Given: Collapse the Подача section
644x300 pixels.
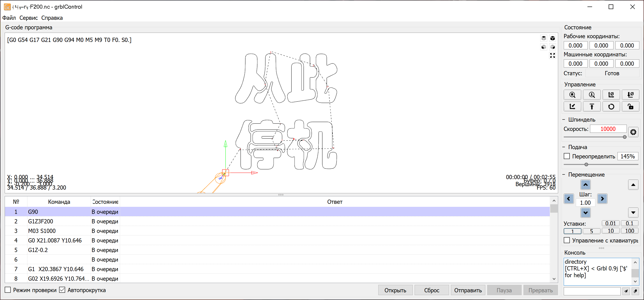Looking at the screenshot, I should pyautogui.click(x=564, y=147).
